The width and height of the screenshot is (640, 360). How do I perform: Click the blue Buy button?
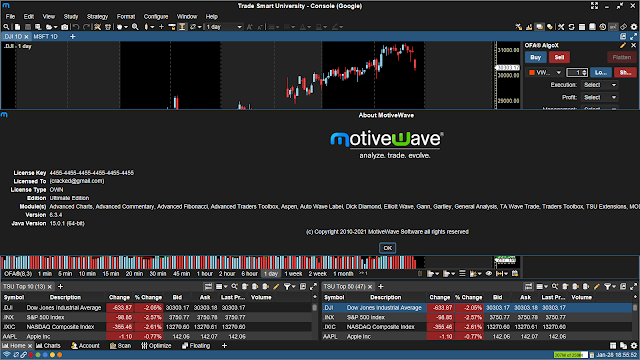[536, 58]
